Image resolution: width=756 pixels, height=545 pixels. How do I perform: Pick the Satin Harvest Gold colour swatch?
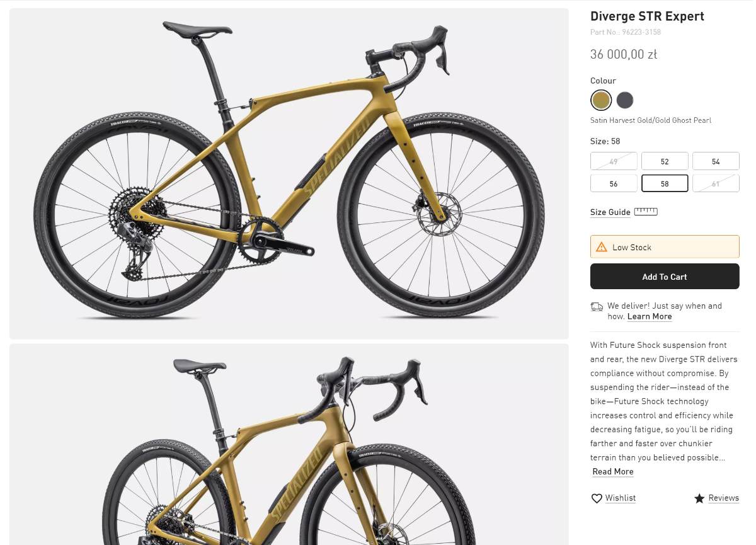pos(601,100)
